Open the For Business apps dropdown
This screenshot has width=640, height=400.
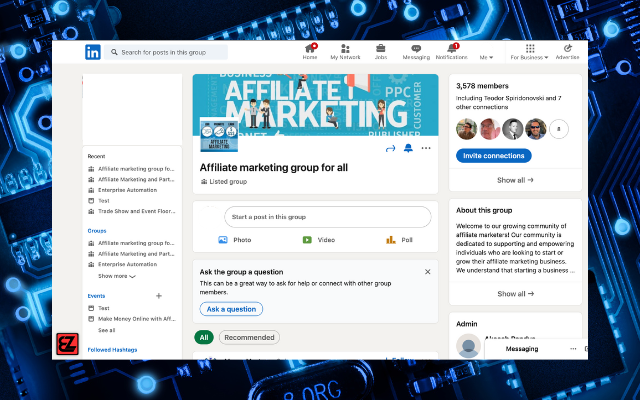pyautogui.click(x=529, y=52)
